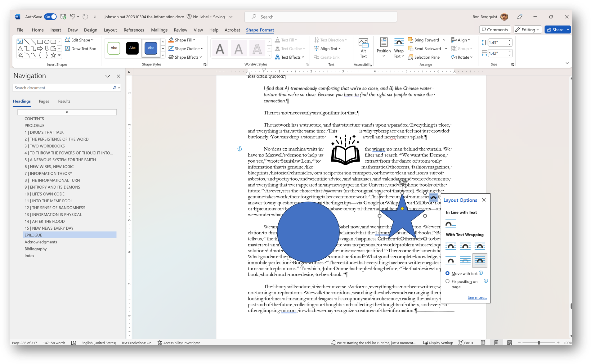Click the Share button

(557, 29)
